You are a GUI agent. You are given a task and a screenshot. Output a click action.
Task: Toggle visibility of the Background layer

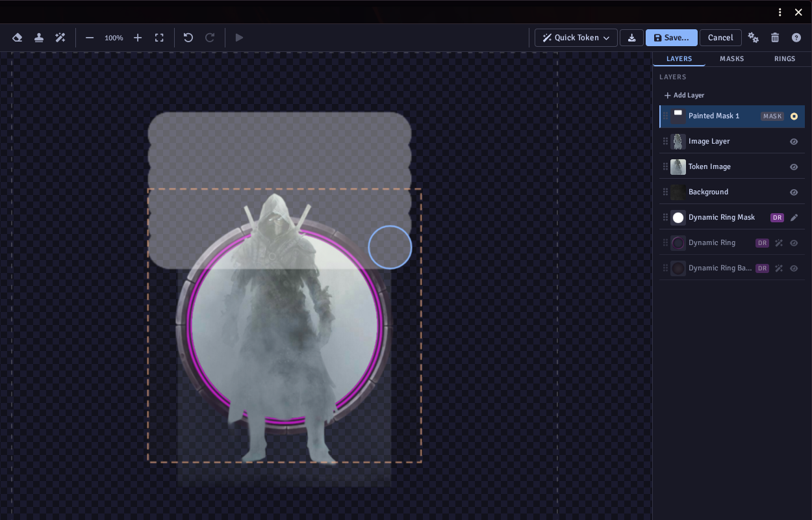794,192
